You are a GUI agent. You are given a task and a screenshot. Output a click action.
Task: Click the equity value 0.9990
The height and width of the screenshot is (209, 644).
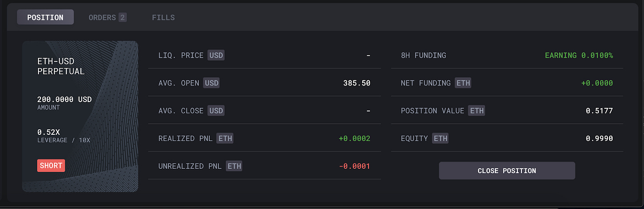pos(599,138)
